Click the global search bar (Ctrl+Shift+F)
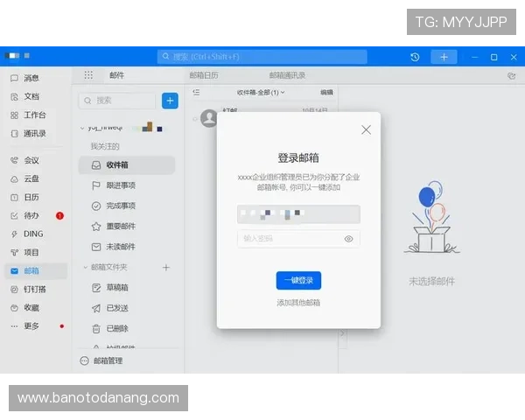 [x=262, y=57]
